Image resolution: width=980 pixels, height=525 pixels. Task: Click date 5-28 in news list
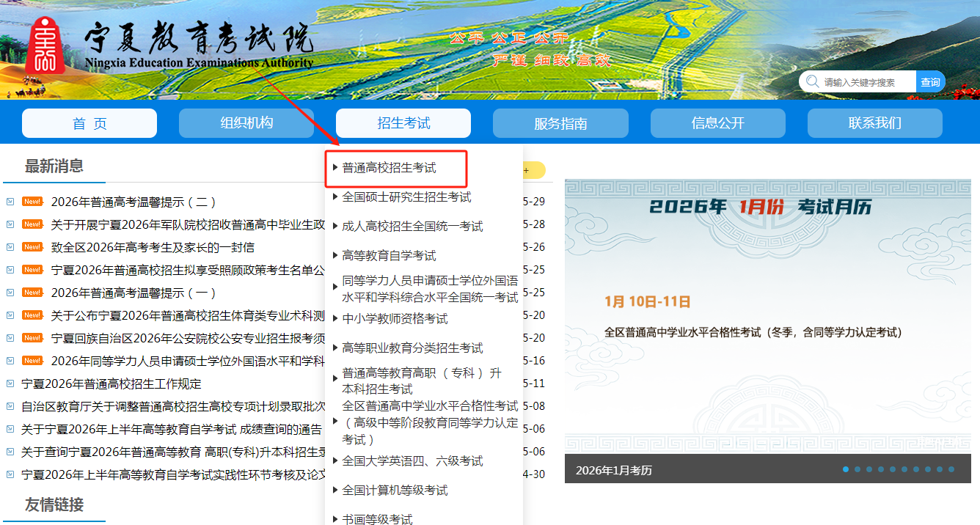[x=533, y=224]
